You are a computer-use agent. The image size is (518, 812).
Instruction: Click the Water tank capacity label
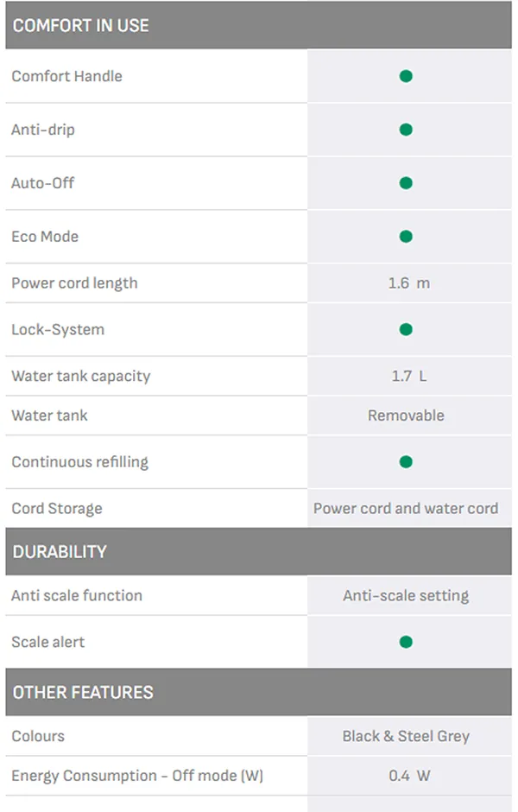tap(80, 376)
